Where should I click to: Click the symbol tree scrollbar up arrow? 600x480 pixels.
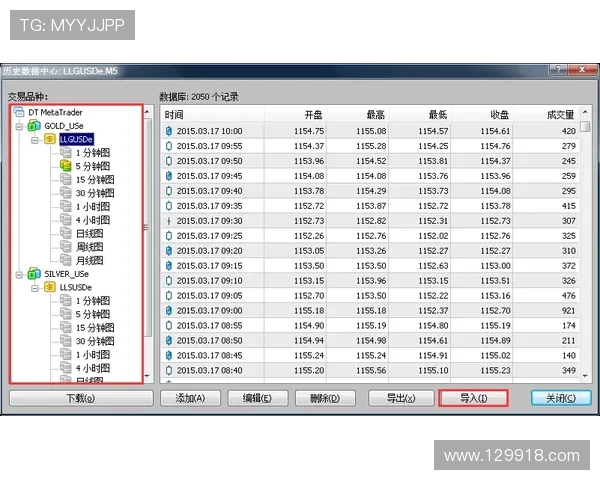tap(148, 112)
